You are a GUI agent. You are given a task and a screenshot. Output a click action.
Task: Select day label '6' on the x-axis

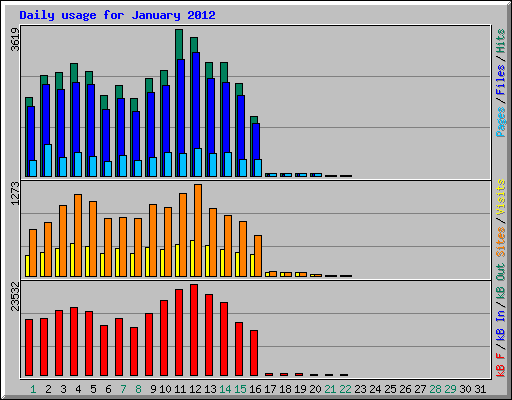(108, 389)
